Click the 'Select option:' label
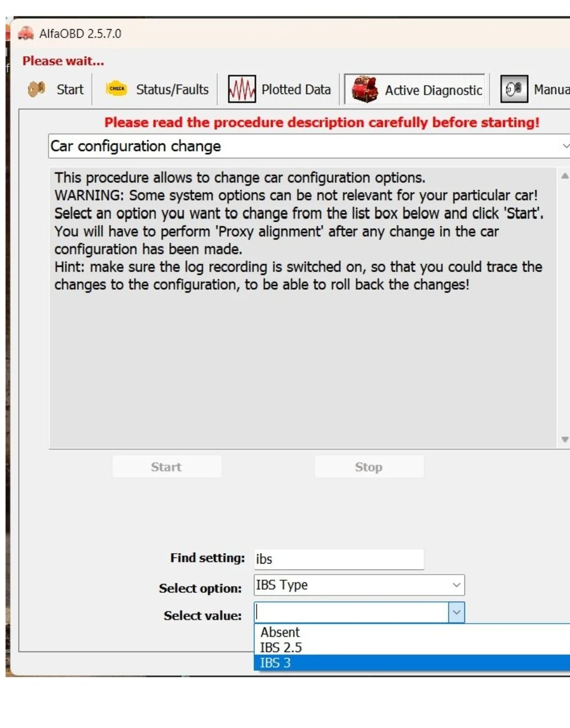The image size is (570, 728). coord(200,588)
